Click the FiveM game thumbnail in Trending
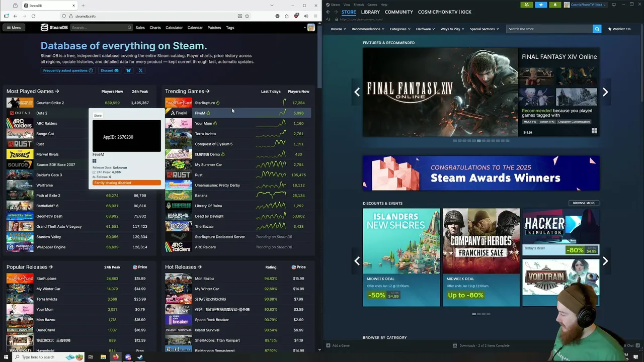The image size is (644, 362). [x=179, y=113]
